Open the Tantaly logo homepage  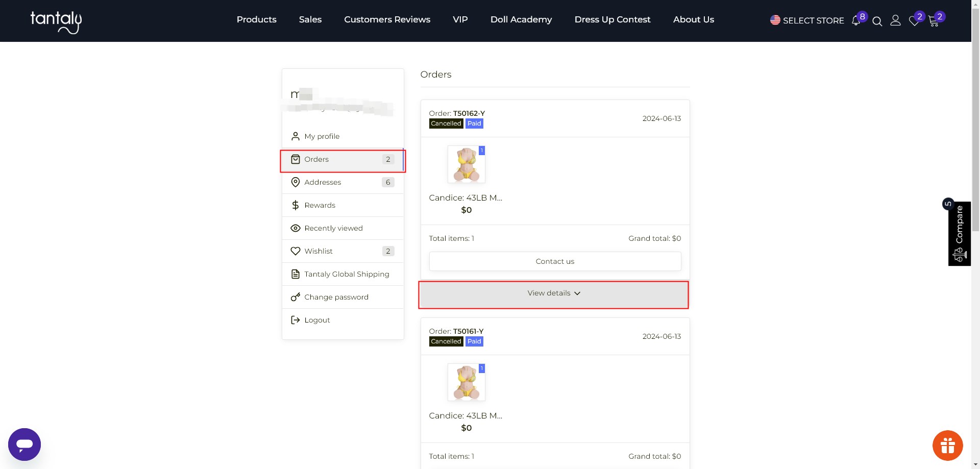pos(56,22)
